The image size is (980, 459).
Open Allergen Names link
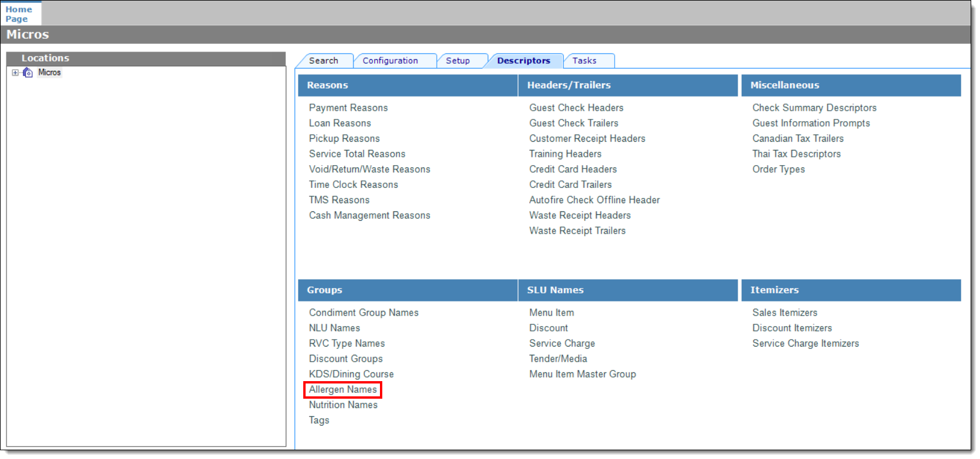[x=343, y=389]
